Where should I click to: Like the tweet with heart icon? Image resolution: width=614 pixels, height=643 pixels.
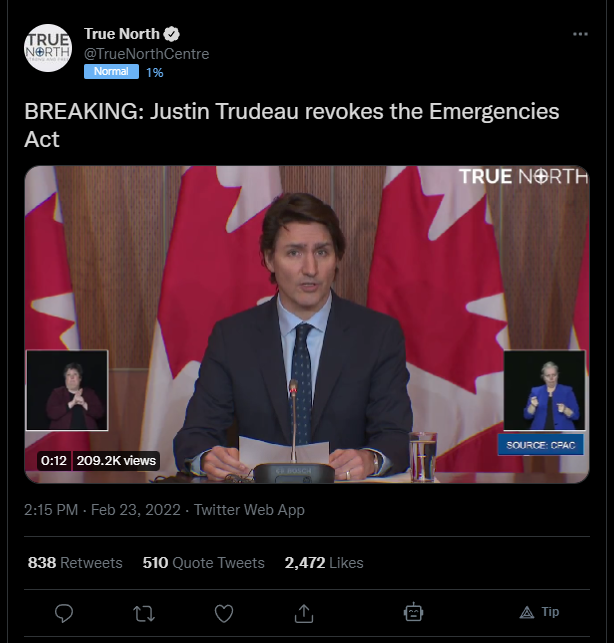[x=224, y=613]
